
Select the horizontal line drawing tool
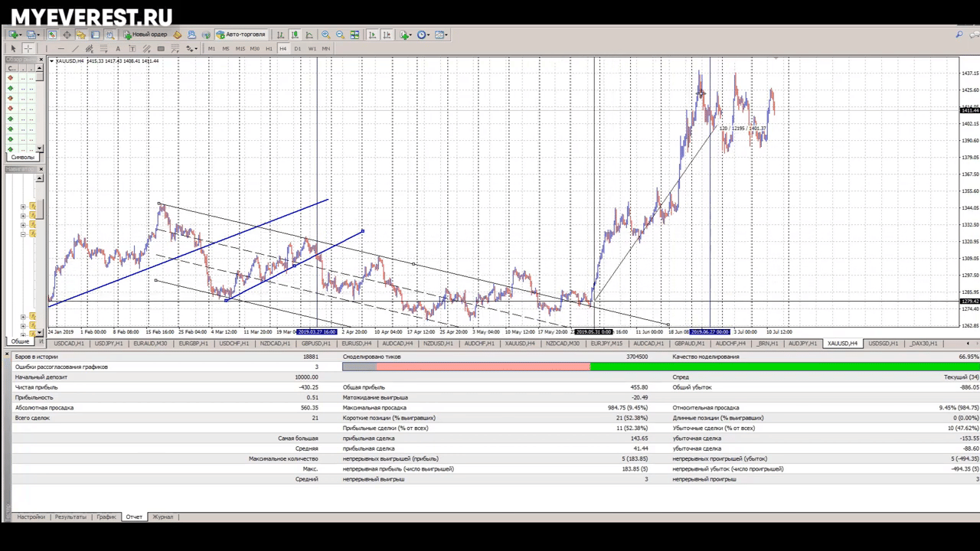tap(60, 48)
